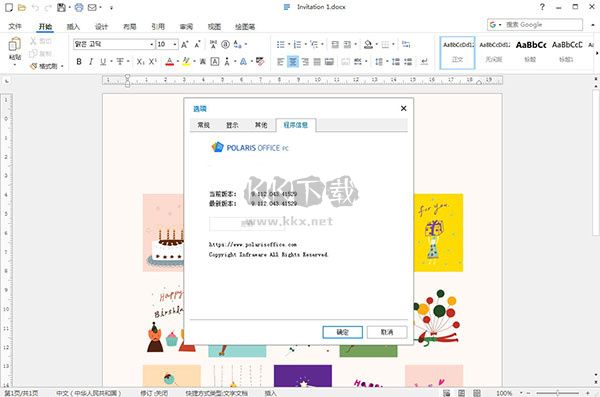
Task: Click the 确定 button in the dialog
Action: 342,332
